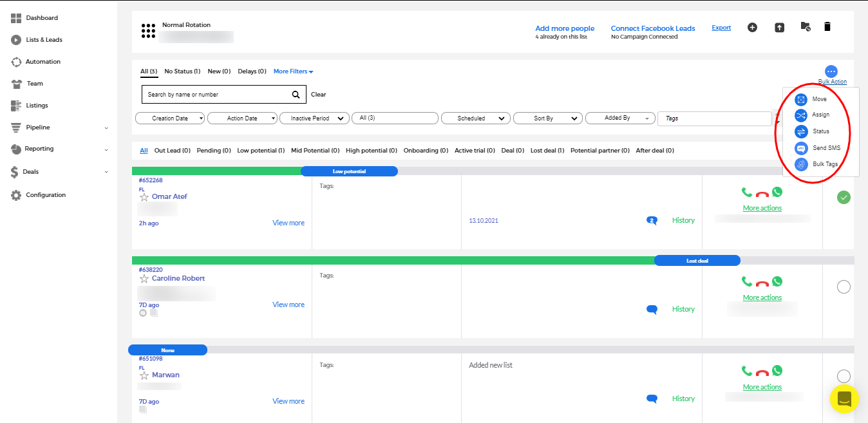Image resolution: width=868 pixels, height=423 pixels.
Task: Switch to the Lost deal (1) stage tab
Action: click(547, 151)
